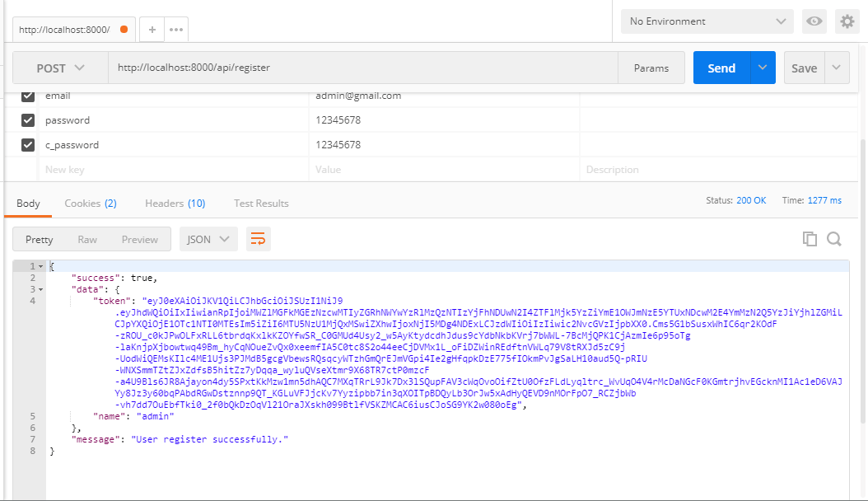
Task: Click the unsaved changes dot on the request tab
Action: tap(123, 26)
